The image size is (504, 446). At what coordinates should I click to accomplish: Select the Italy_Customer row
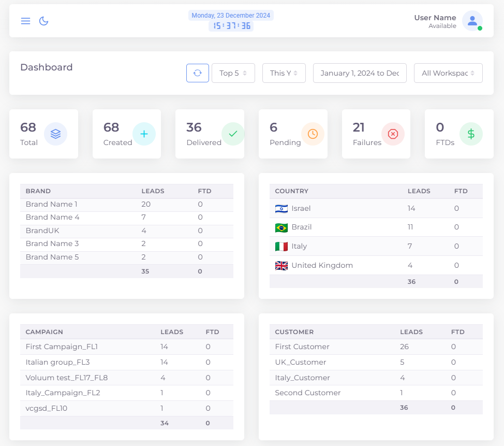click(x=376, y=378)
